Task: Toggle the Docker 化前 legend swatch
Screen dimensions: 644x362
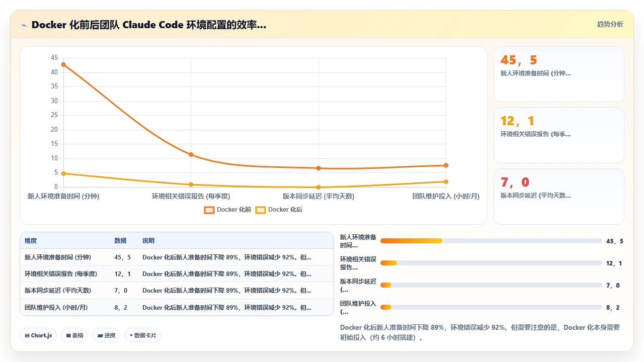Action: tap(209, 210)
